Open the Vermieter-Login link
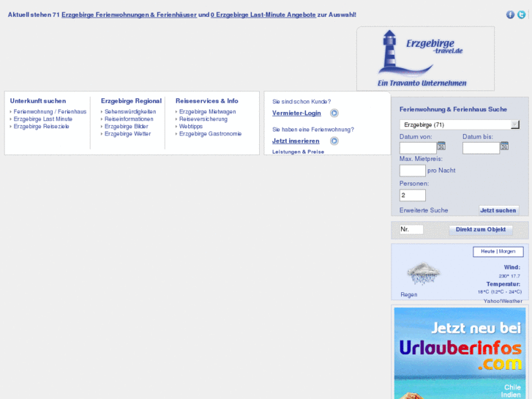Screen dimensions: 532x399 point(296,113)
